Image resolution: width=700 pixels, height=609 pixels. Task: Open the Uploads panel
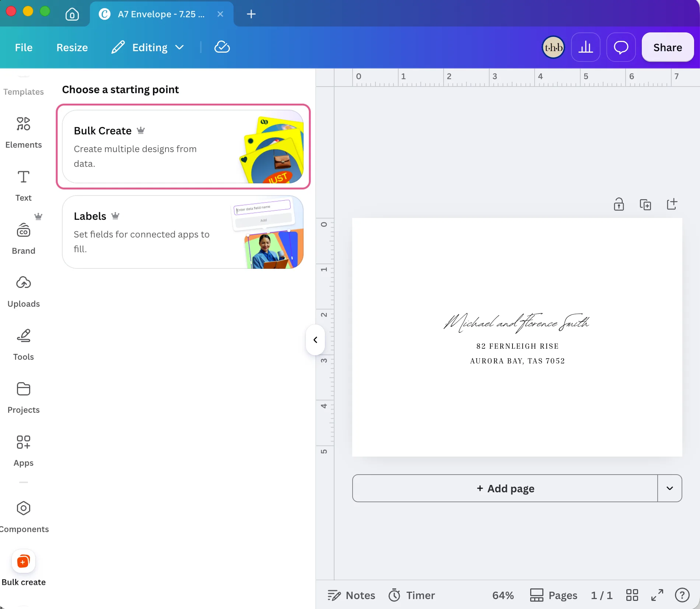click(24, 292)
